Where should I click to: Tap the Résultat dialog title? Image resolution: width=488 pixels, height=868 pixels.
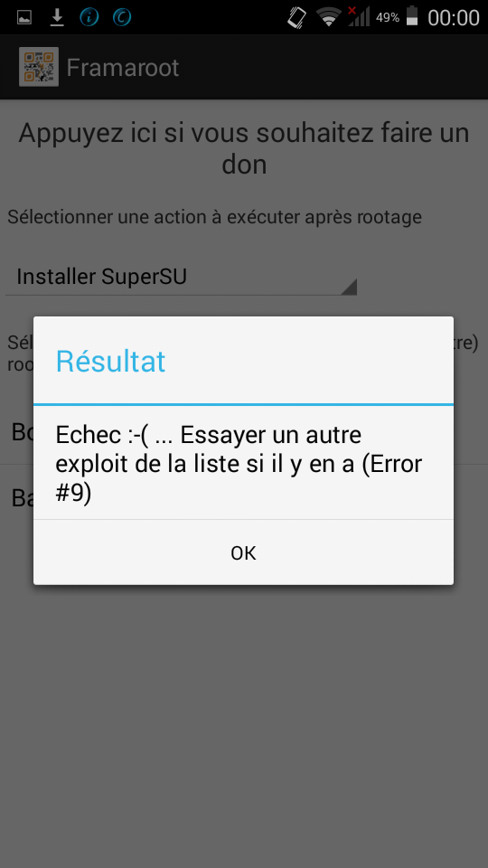(110, 362)
